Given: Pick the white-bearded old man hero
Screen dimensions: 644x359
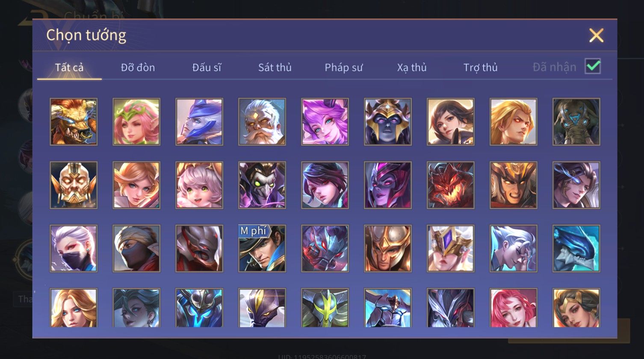Looking at the screenshot, I should click(x=262, y=122).
